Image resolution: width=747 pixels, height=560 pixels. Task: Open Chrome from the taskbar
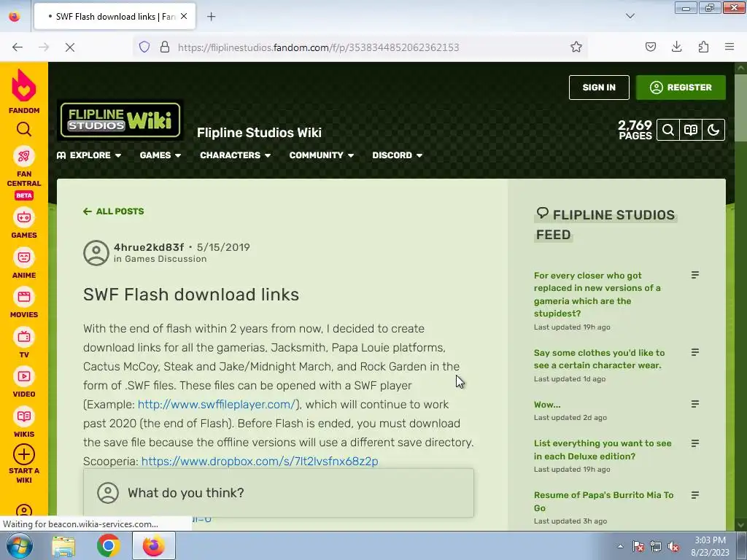(x=109, y=546)
